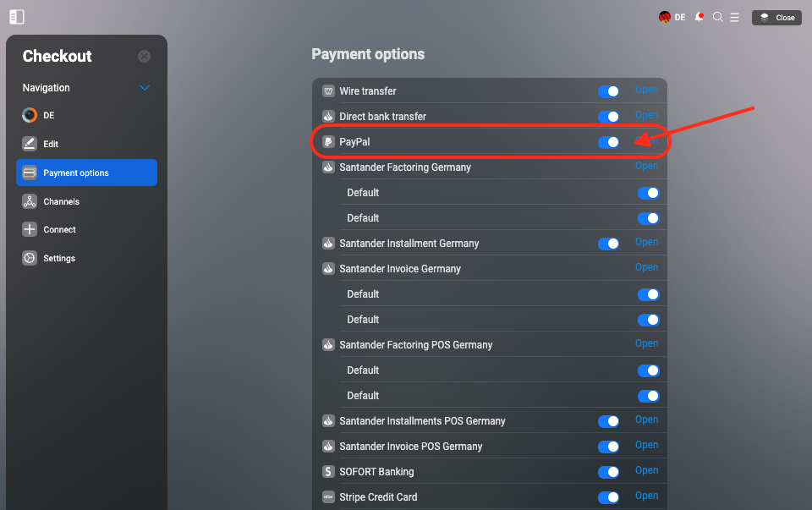Click Open for Santander Invoice POS Germany

tap(647, 445)
